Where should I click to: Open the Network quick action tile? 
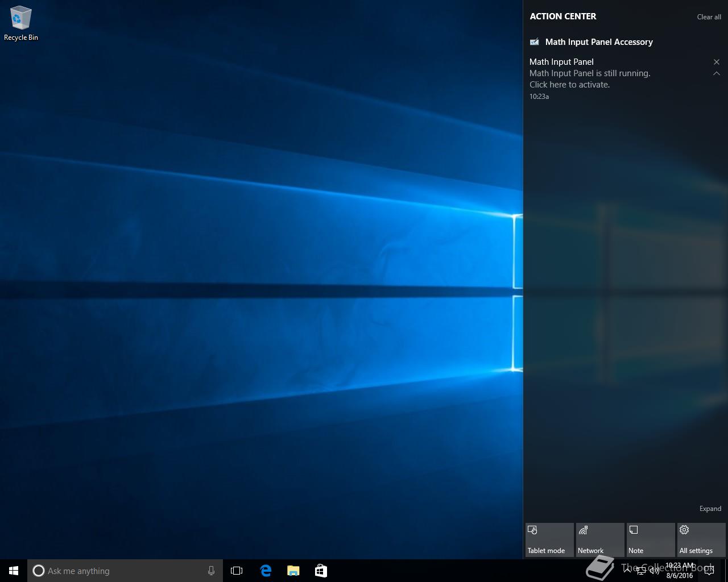599,539
